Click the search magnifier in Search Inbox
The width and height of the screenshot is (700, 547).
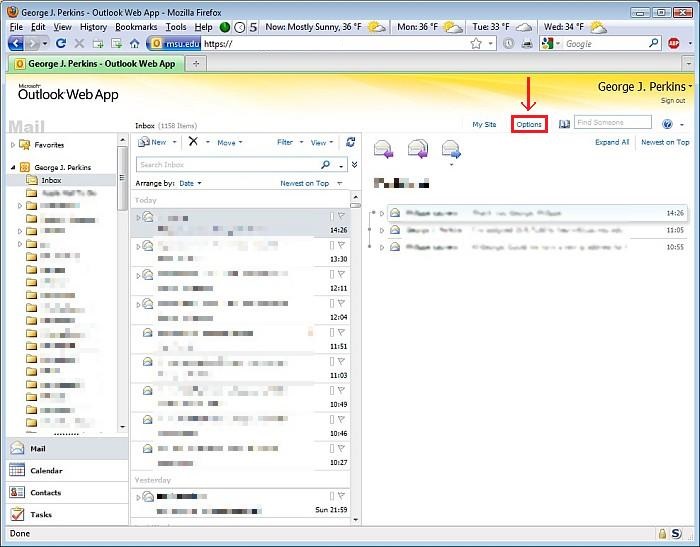point(325,165)
